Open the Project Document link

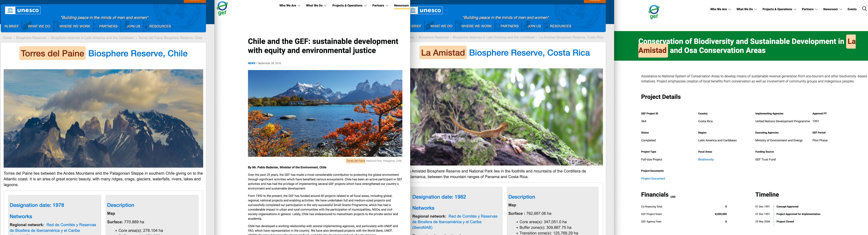pos(653,179)
